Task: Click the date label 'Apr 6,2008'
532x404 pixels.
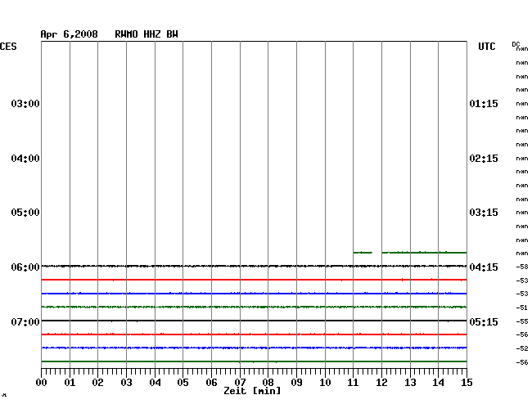Action: 70,34
